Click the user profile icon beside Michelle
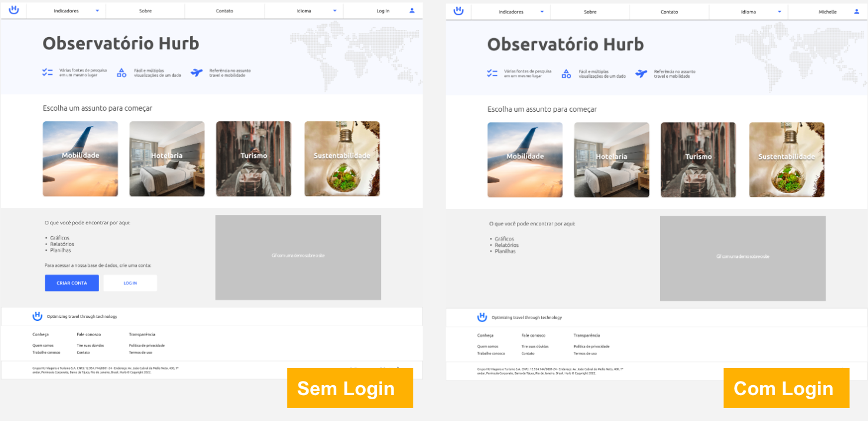 click(x=857, y=11)
